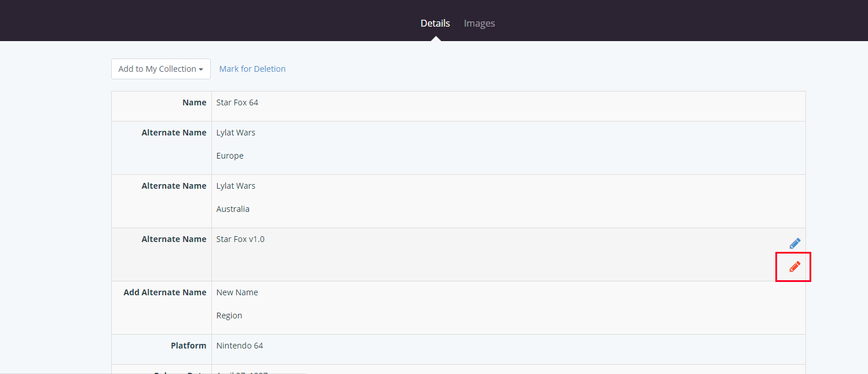
Task: Click the Name row label
Action: pyautogui.click(x=195, y=102)
